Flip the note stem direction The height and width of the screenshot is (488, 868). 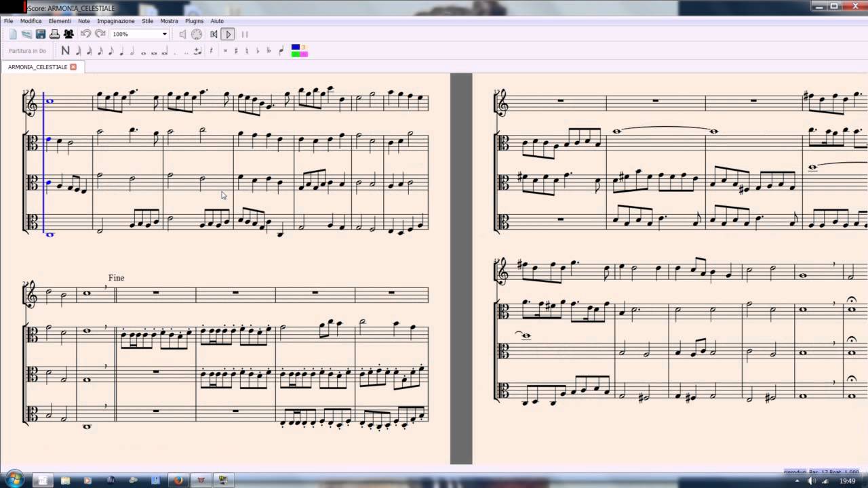(281, 51)
